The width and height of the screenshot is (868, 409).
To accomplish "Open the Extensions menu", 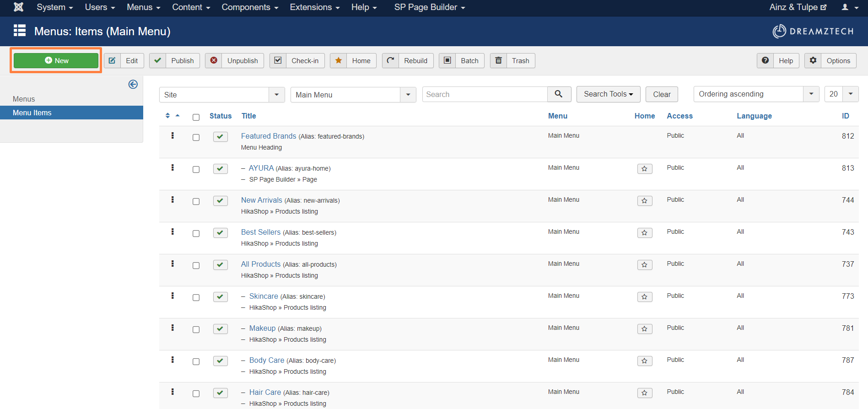I will click(x=314, y=7).
